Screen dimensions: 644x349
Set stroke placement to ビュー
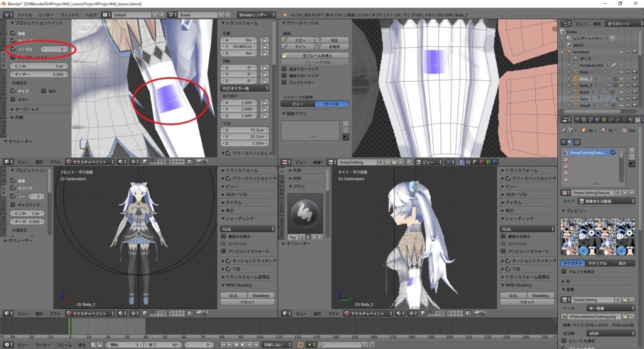(x=297, y=104)
